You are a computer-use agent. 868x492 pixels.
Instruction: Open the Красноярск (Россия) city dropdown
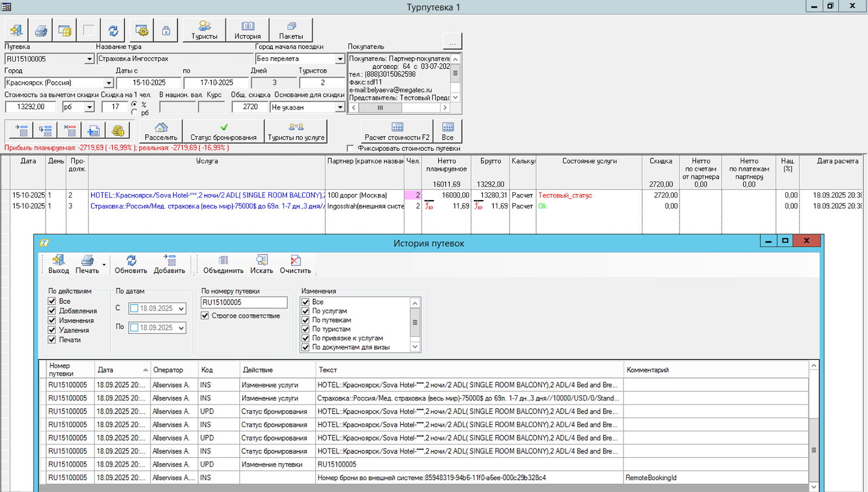tap(108, 83)
